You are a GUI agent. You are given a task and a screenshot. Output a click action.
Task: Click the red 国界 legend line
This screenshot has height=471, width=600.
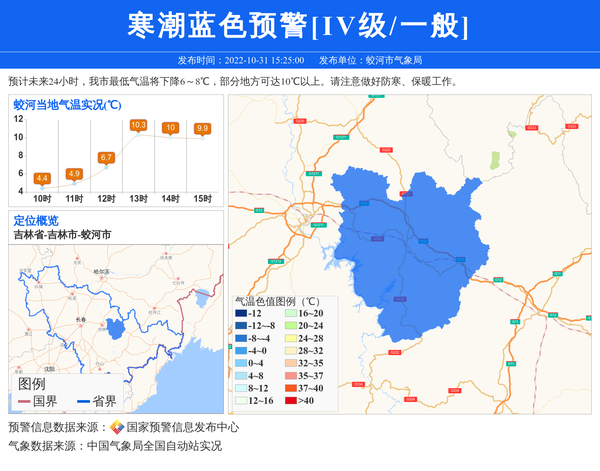[x=23, y=402]
